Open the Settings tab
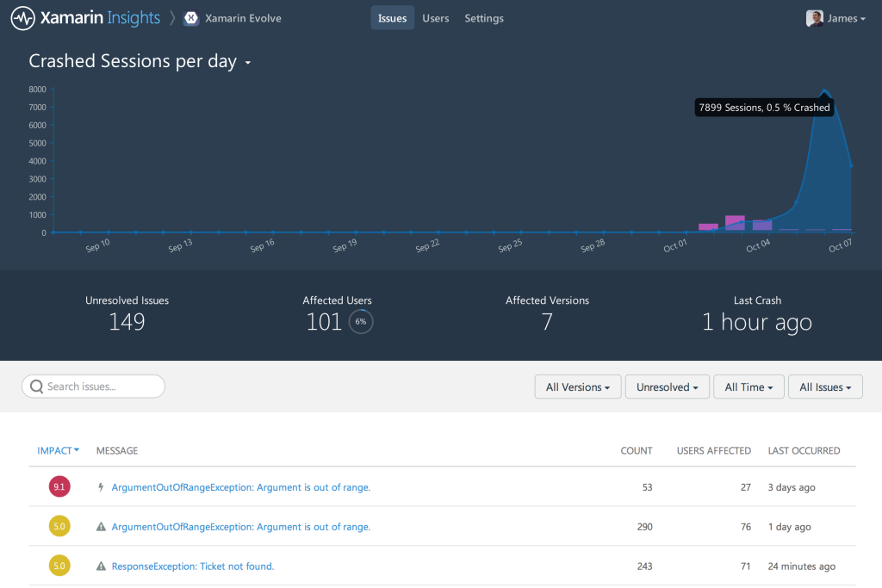882x588 pixels. tap(484, 18)
